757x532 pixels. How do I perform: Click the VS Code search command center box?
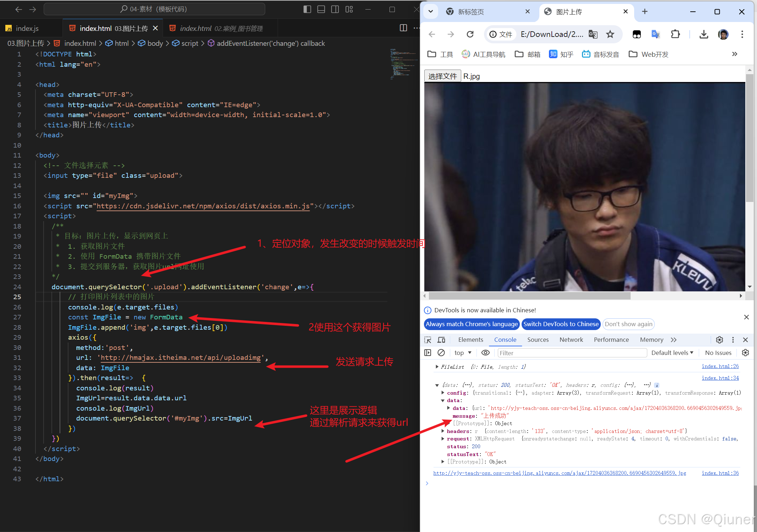[x=154, y=9]
